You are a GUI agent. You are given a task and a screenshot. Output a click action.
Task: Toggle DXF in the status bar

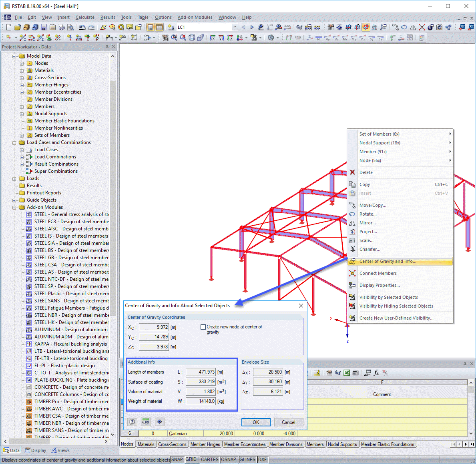[x=262, y=460]
